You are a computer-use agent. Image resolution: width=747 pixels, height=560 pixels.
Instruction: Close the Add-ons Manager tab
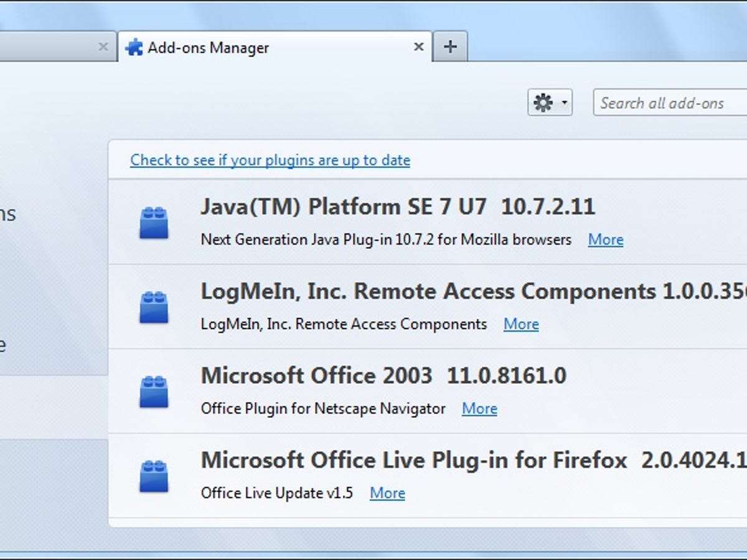(419, 47)
